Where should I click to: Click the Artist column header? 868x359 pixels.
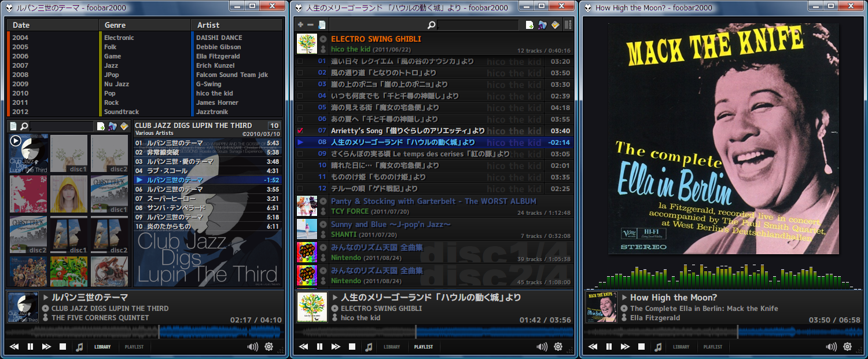pos(237,25)
